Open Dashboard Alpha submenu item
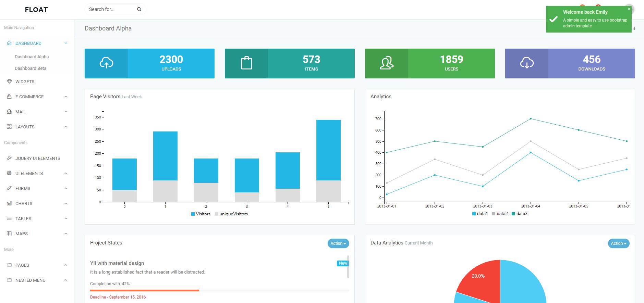The width and height of the screenshot is (644, 303). coord(32,57)
